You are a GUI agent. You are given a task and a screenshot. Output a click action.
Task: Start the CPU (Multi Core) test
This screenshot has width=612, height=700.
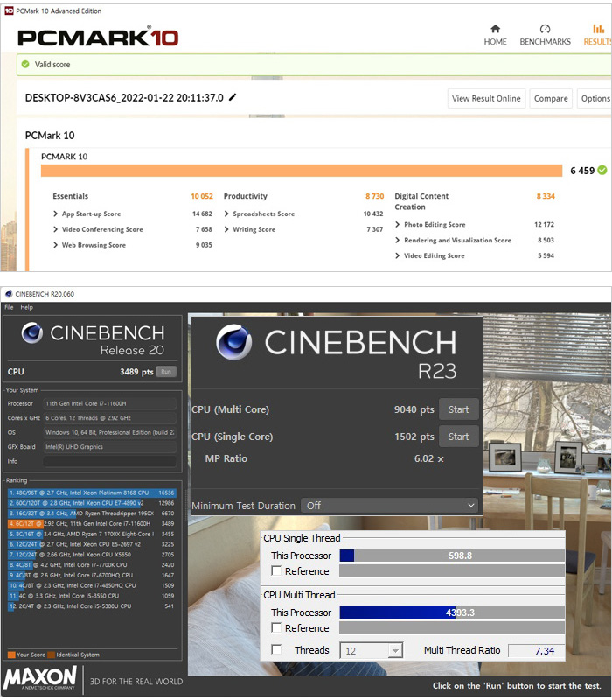tap(458, 409)
